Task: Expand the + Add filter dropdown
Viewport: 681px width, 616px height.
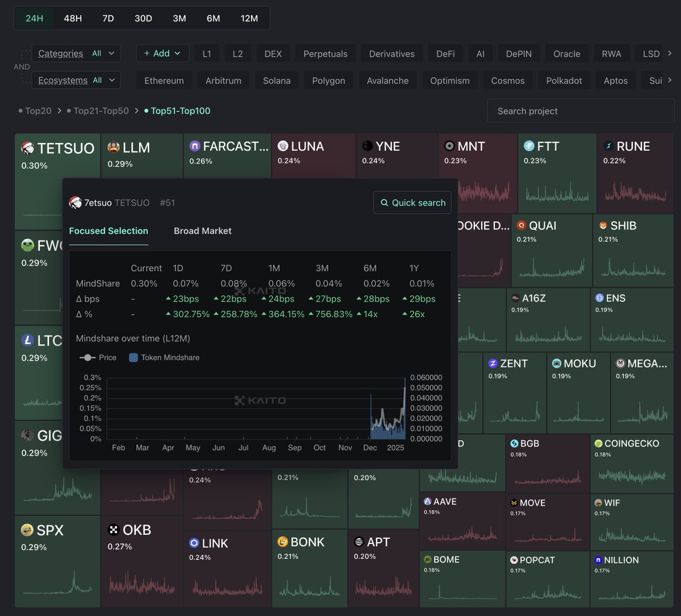Action: click(x=162, y=53)
